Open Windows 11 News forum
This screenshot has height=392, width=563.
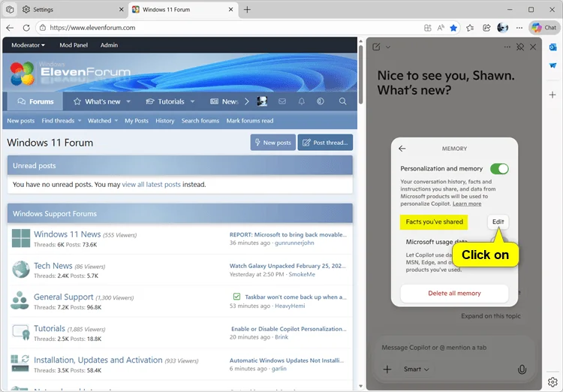(x=67, y=234)
